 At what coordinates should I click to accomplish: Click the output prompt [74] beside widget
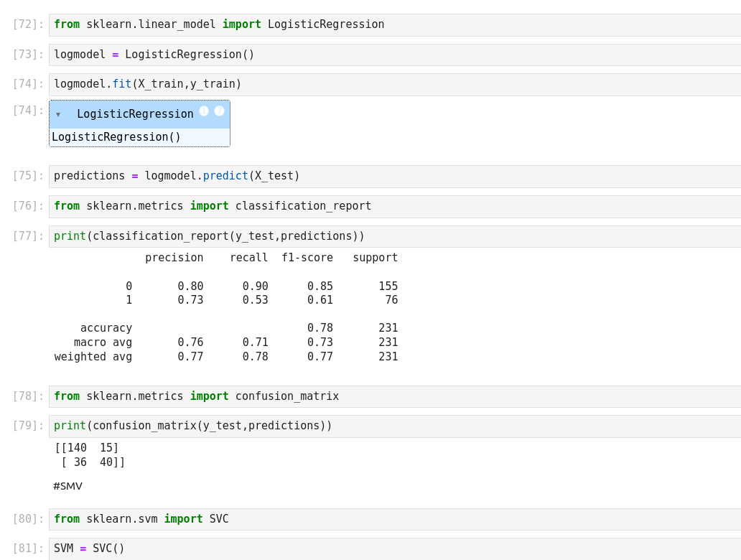pos(28,111)
